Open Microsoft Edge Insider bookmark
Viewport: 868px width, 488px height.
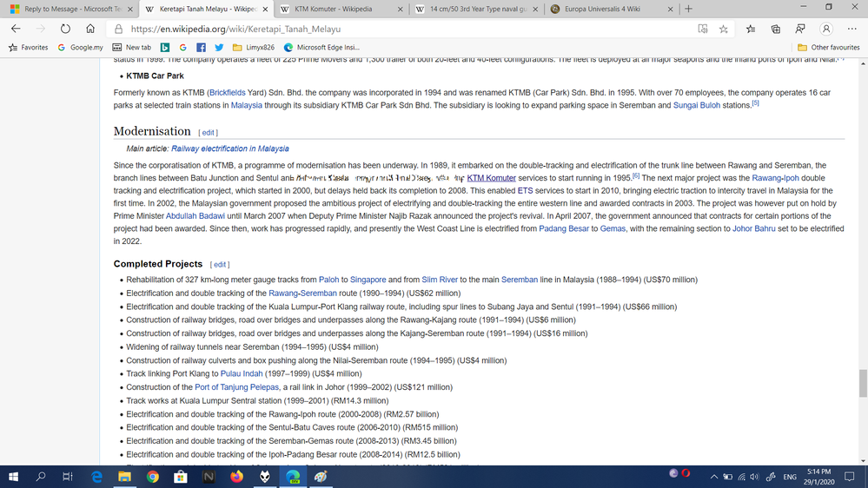click(321, 48)
